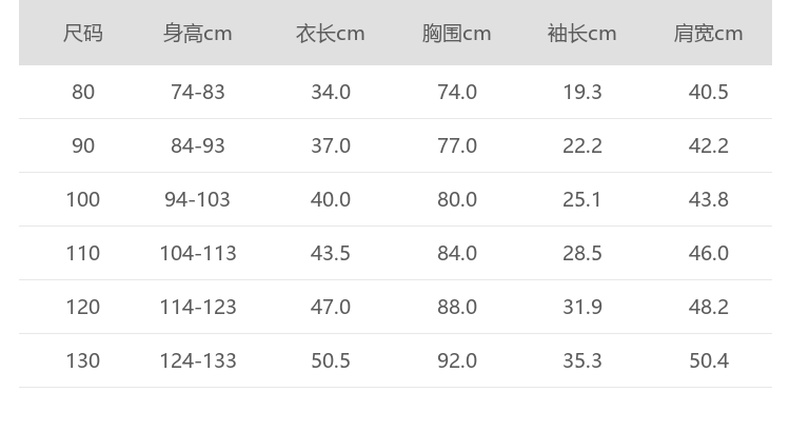
Task: Click the chest measurement 84.0 cell
Action: point(457,253)
